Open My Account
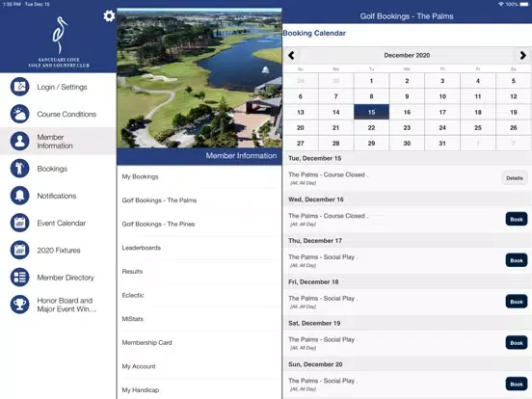Viewport: 532px width, 399px height. coord(199,366)
